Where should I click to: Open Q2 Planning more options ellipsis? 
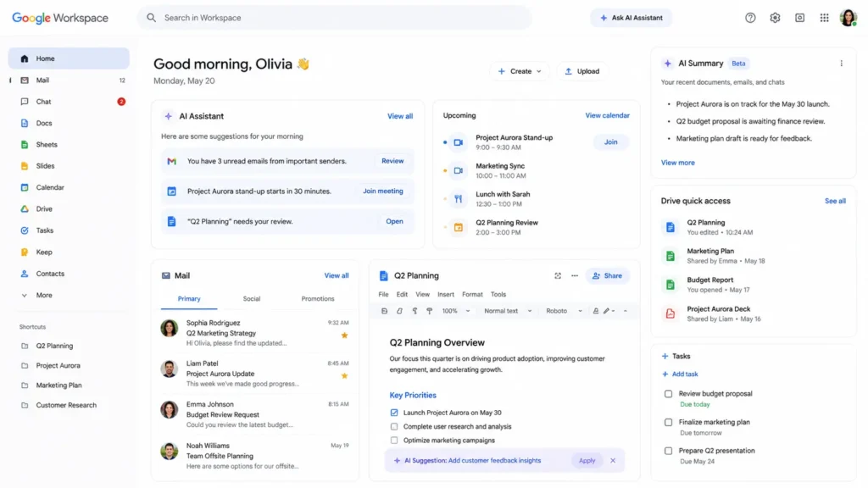(x=575, y=275)
